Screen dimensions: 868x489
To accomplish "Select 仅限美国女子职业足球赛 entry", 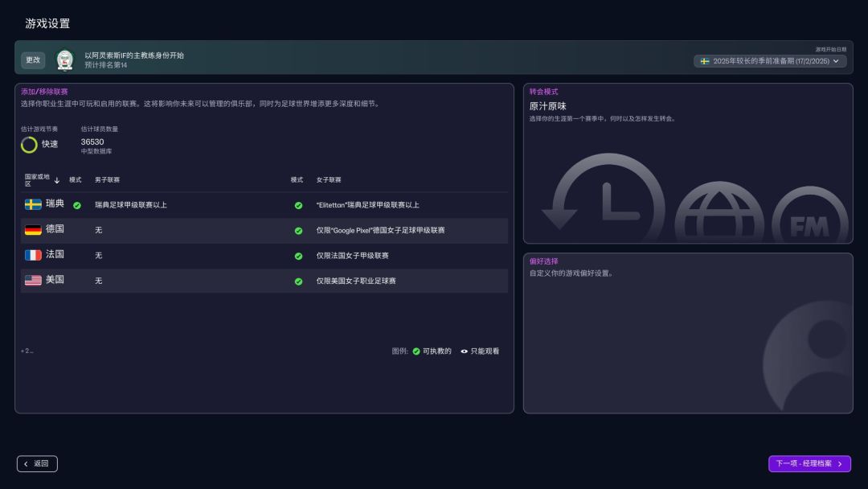I will (356, 281).
